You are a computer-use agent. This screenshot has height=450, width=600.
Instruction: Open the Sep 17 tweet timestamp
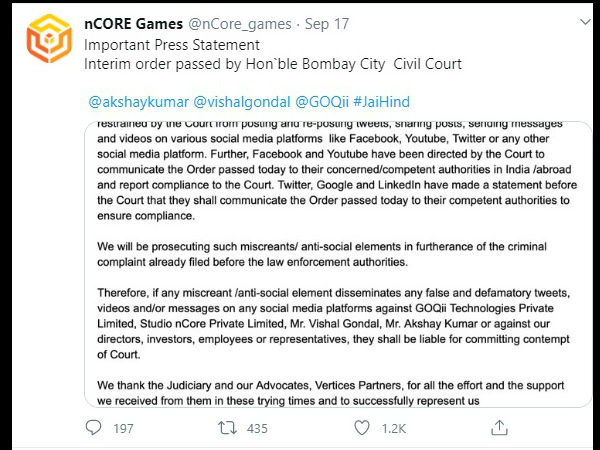(x=327, y=24)
